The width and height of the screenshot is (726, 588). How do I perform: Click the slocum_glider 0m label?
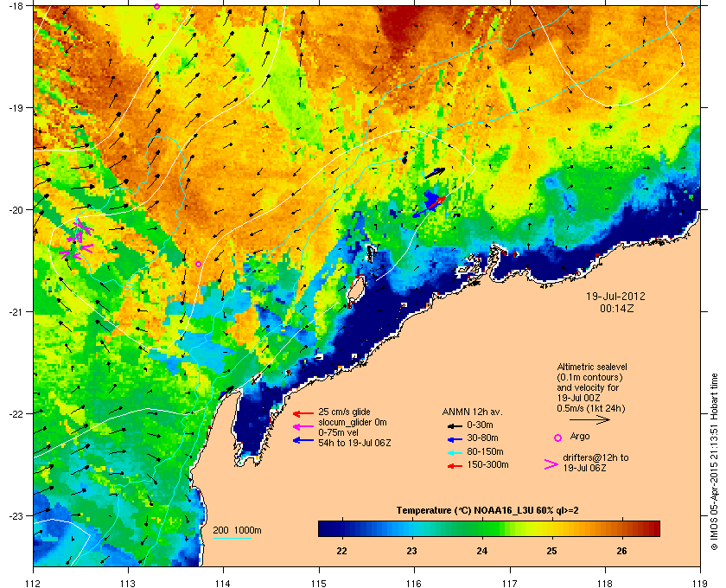pyautogui.click(x=353, y=422)
